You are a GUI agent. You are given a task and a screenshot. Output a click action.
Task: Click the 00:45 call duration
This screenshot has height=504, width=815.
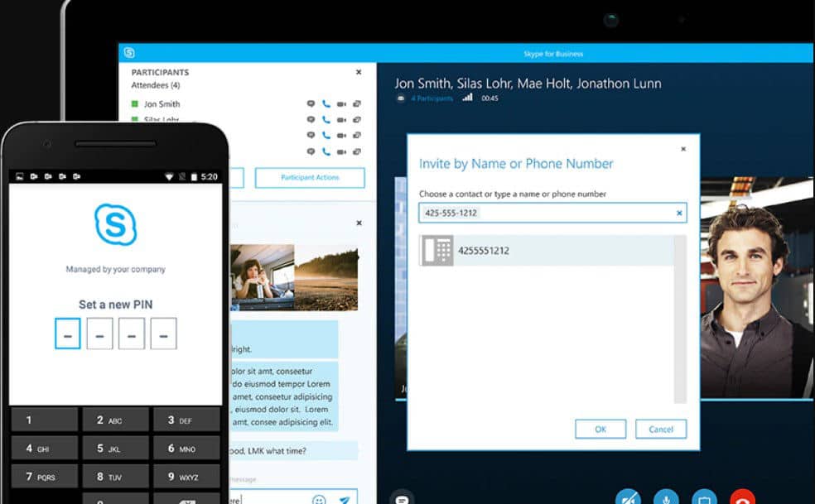pos(489,98)
